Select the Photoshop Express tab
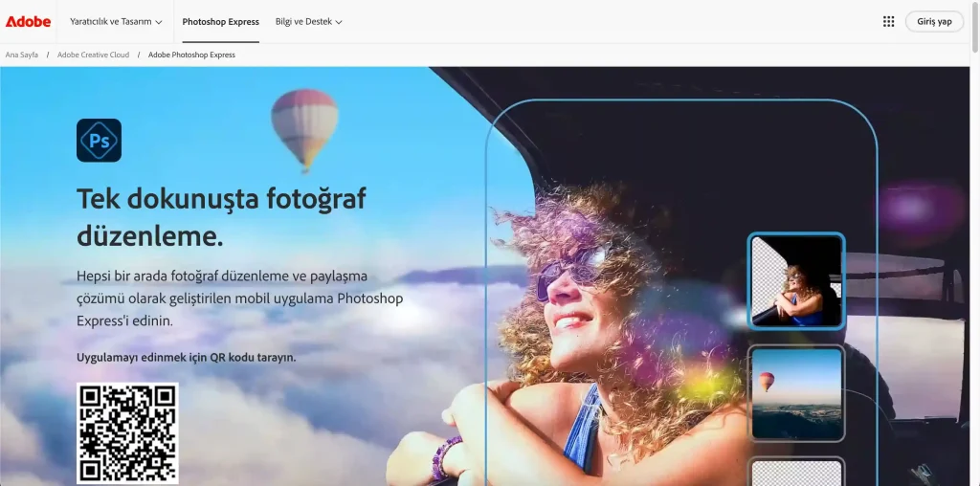The height and width of the screenshot is (486, 980). coord(221,22)
